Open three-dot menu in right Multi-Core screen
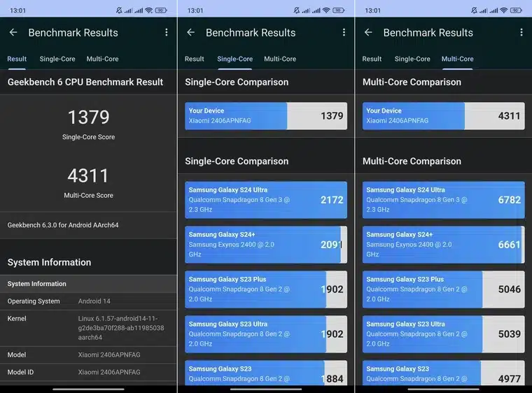The image size is (532, 393). [x=521, y=33]
